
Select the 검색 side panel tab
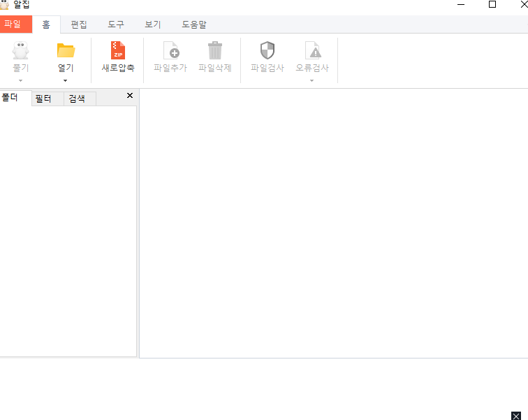(x=80, y=99)
